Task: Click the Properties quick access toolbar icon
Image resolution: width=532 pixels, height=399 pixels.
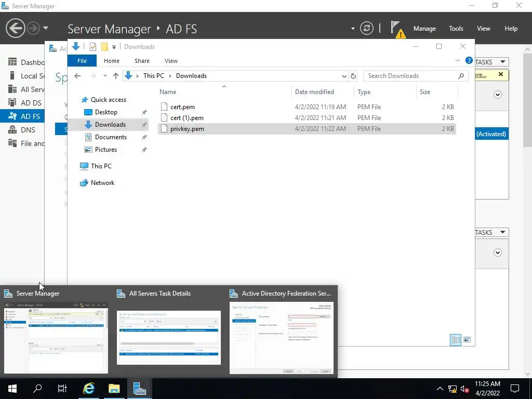Action: [93, 47]
